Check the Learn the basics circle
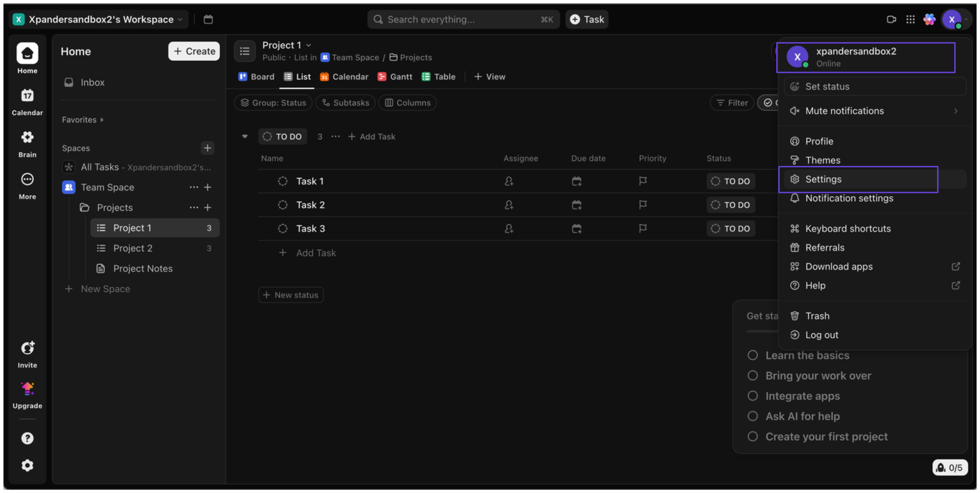This screenshot has width=980, height=493. 753,355
